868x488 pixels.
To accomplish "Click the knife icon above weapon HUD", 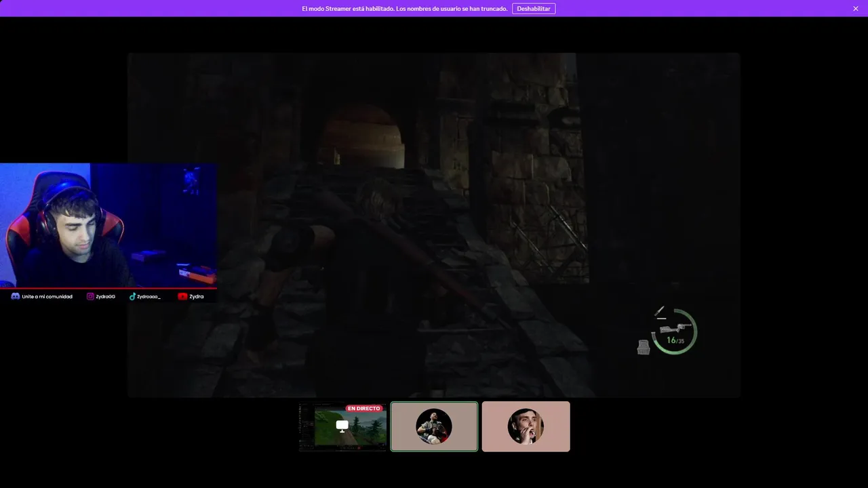I will coord(659,312).
